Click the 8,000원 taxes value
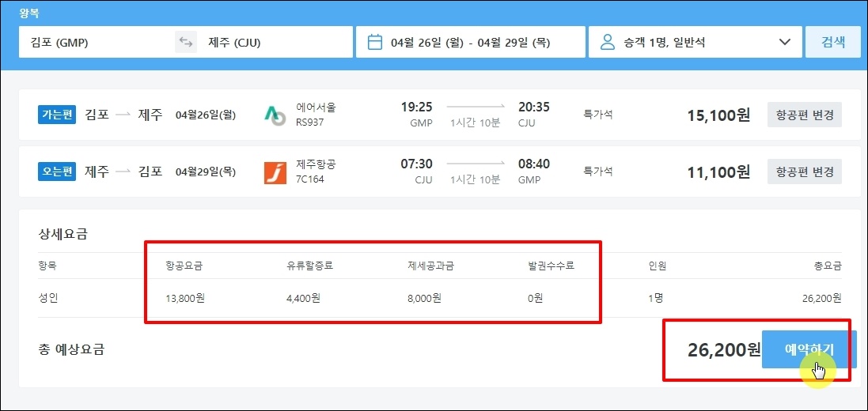 click(423, 299)
